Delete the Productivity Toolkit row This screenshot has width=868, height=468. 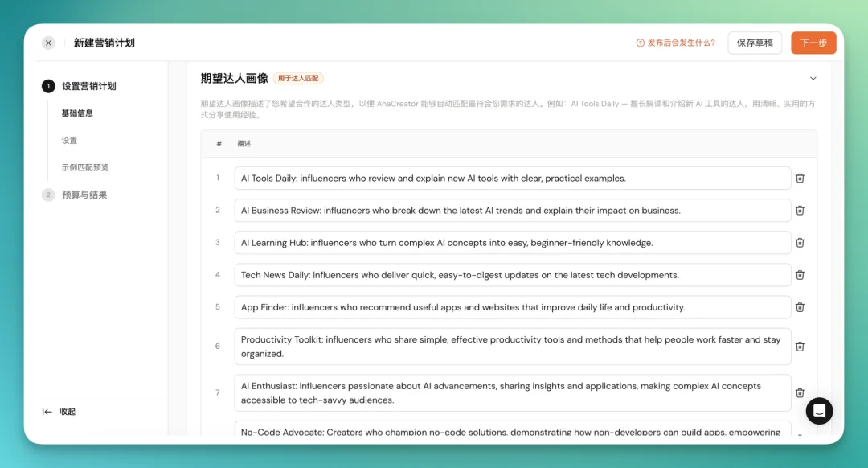800,346
